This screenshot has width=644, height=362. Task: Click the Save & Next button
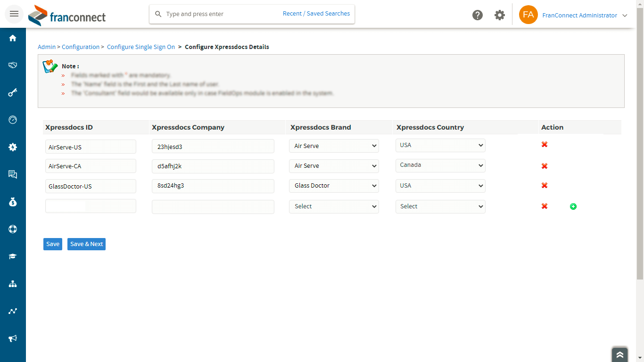click(86, 244)
